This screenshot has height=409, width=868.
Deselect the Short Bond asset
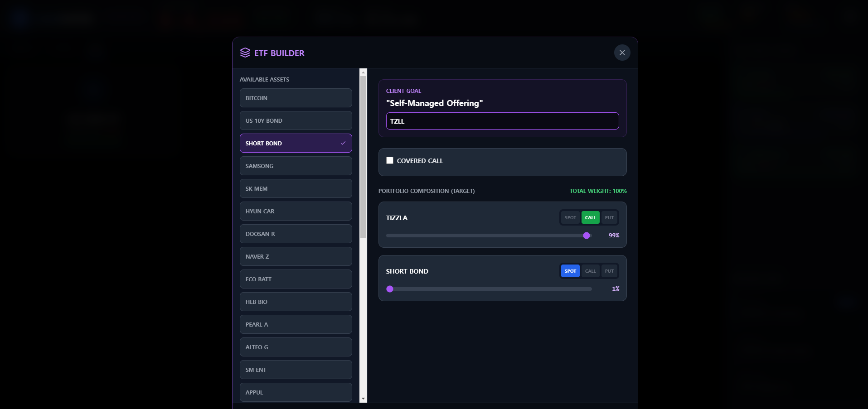[290, 143]
